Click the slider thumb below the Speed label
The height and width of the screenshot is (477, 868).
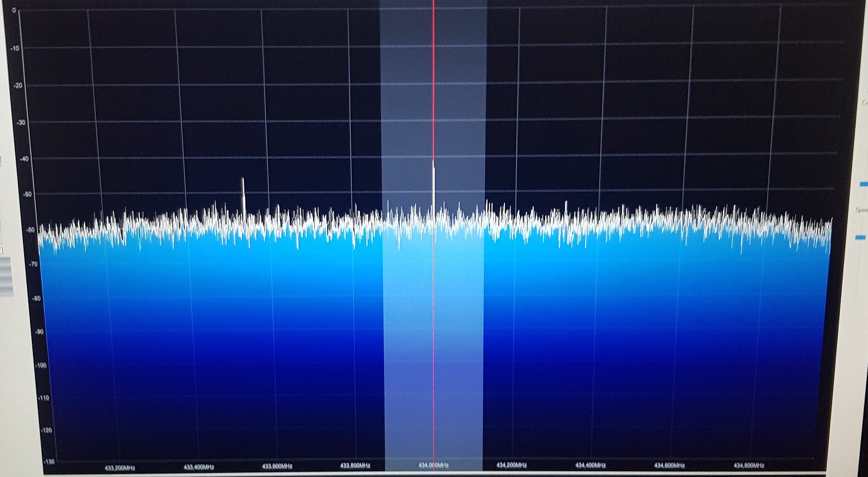point(862,237)
